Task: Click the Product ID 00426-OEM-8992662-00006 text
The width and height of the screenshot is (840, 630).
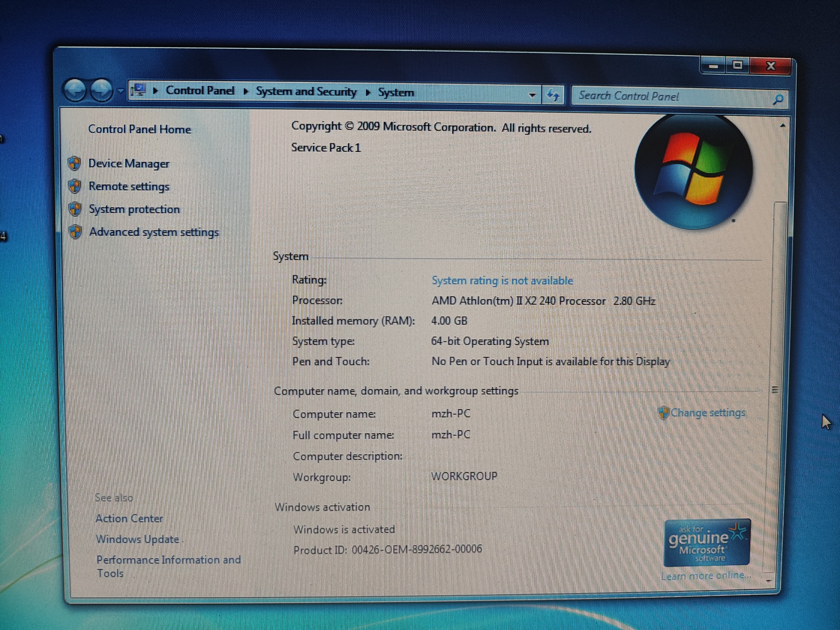Action: [388, 550]
